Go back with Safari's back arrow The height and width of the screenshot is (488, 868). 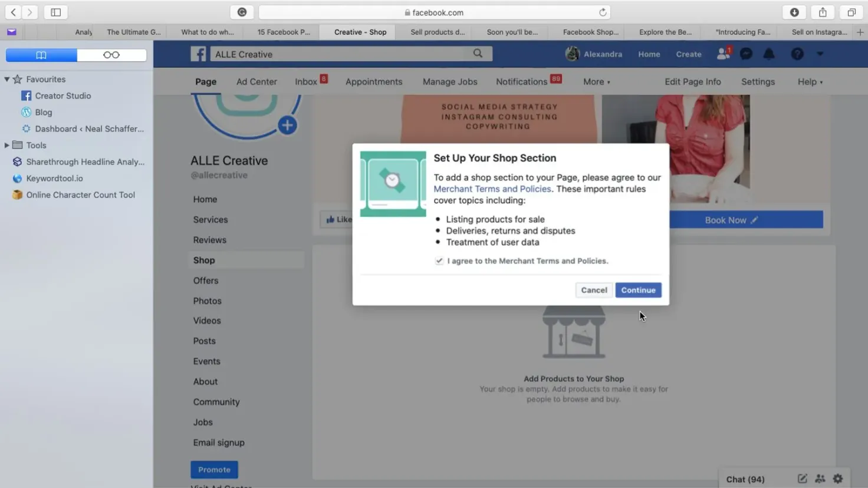pyautogui.click(x=13, y=12)
